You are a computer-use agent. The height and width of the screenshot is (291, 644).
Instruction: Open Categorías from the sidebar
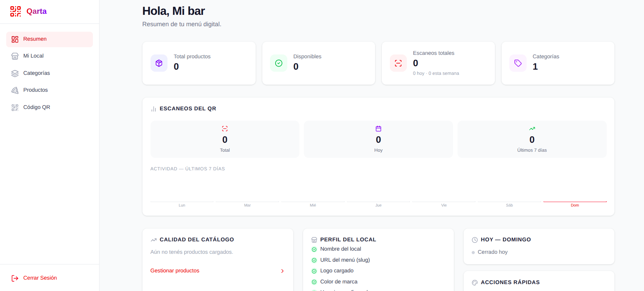pyautogui.click(x=49, y=73)
